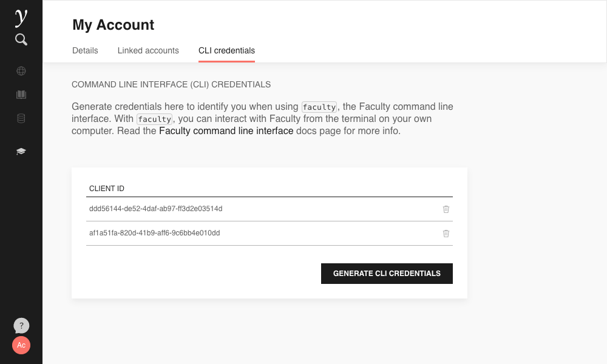Image resolution: width=607 pixels, height=364 pixels.
Task: Switch to the Details tab
Action: 85,51
